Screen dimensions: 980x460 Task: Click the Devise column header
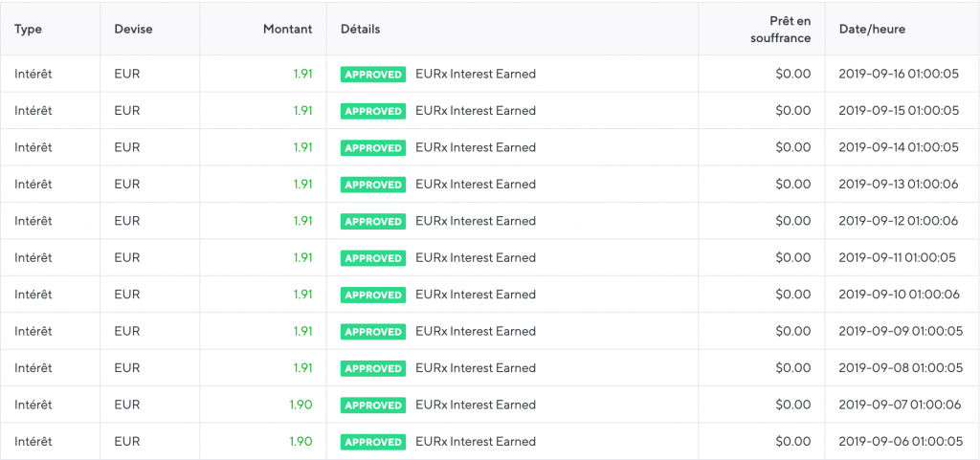tap(133, 30)
